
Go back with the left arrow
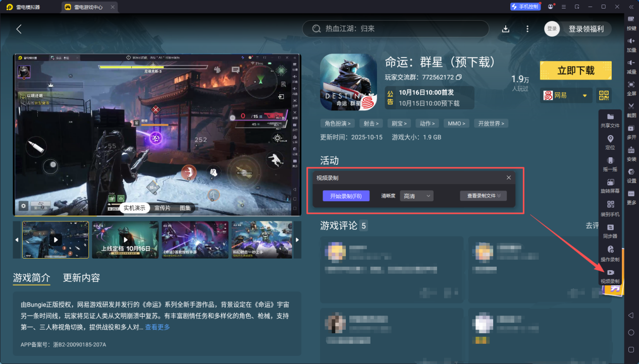(x=19, y=29)
